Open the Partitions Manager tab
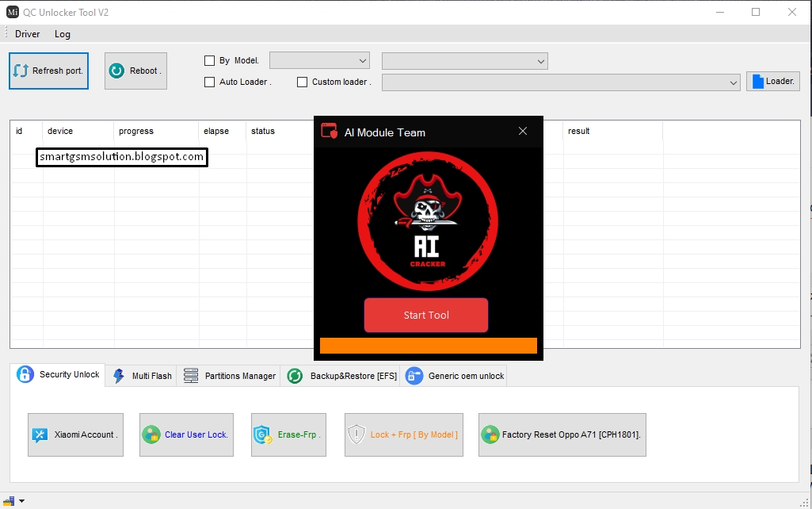The width and height of the screenshot is (812, 509). pyautogui.click(x=229, y=376)
